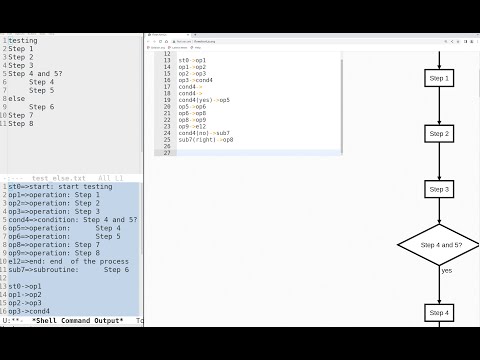Image resolution: width=480 pixels, height=360 pixels.
Task: Reload the flowchart page in browser
Action: (160, 41)
